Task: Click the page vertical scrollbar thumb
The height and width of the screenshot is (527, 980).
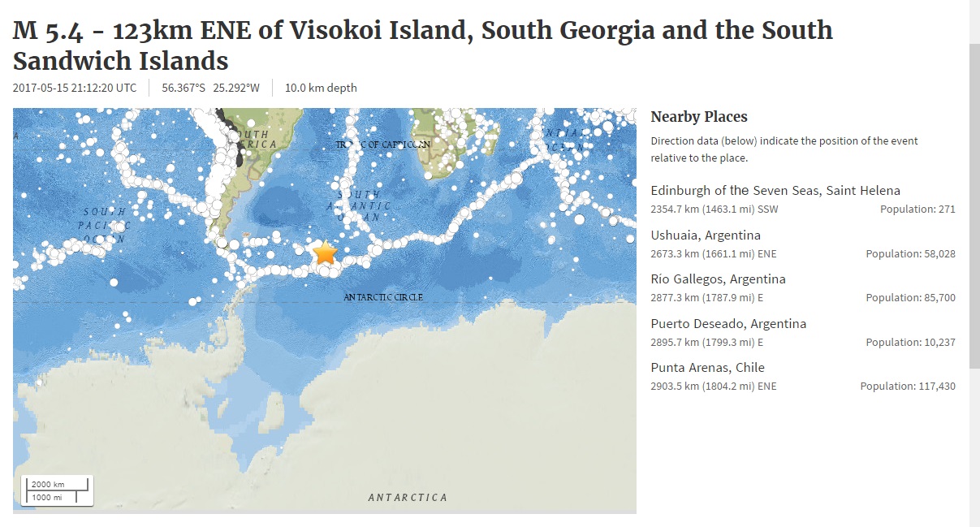Action: [x=974, y=205]
